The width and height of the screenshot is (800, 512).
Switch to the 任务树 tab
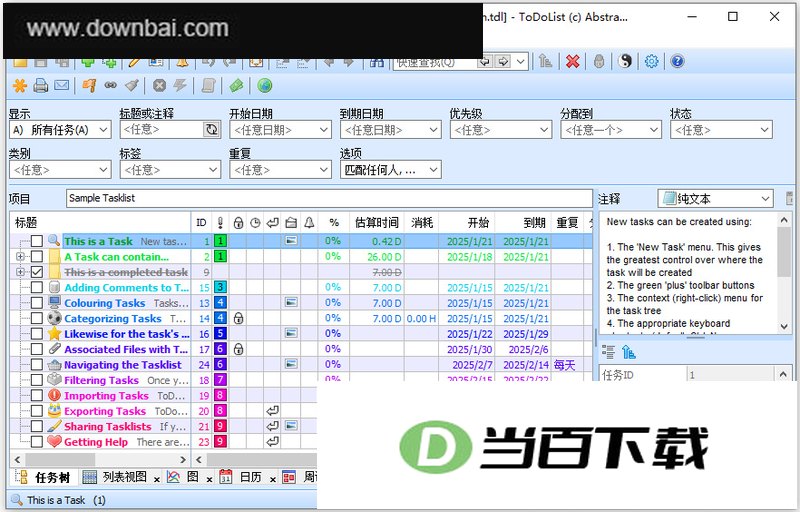[x=43, y=477]
